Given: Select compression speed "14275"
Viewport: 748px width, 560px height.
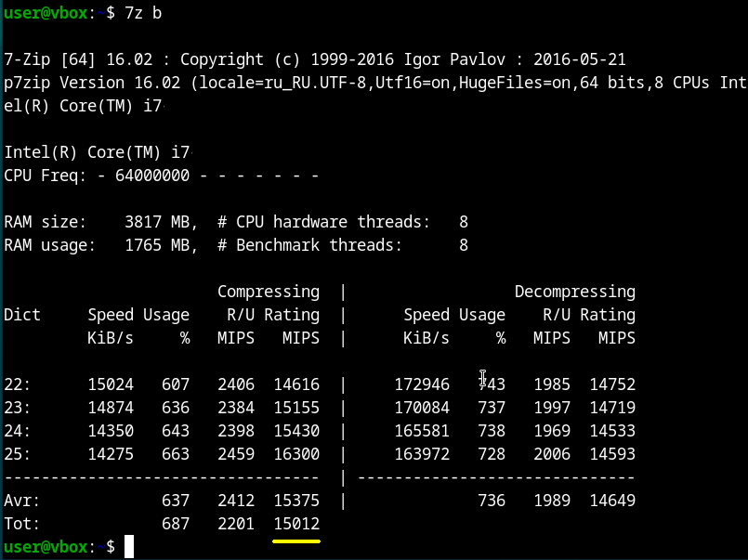Looking at the screenshot, I should (111, 454).
